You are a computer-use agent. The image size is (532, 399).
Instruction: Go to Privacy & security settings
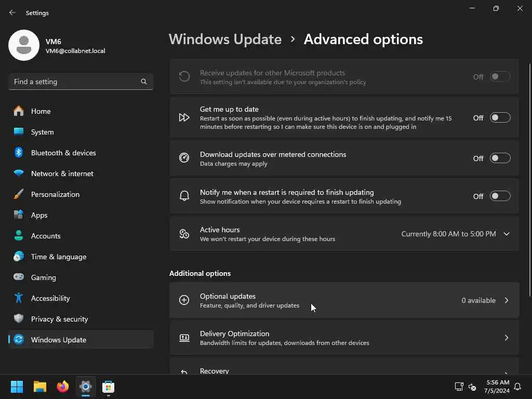(x=81, y=318)
